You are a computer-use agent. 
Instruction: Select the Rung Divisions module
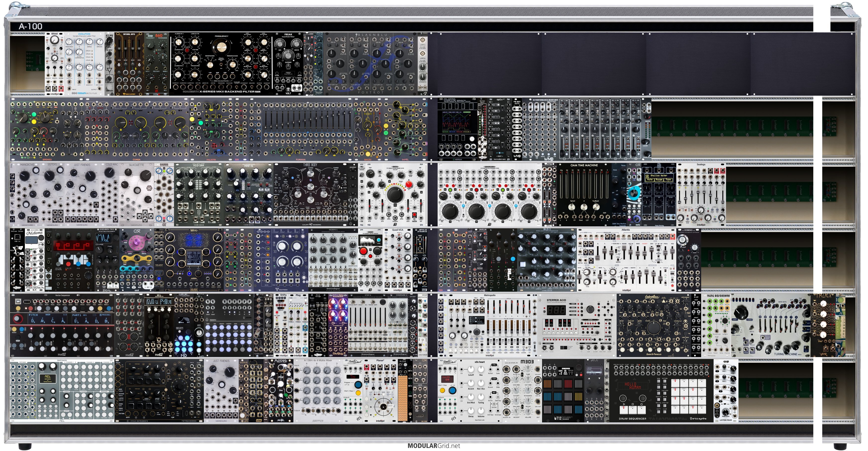(x=716, y=325)
